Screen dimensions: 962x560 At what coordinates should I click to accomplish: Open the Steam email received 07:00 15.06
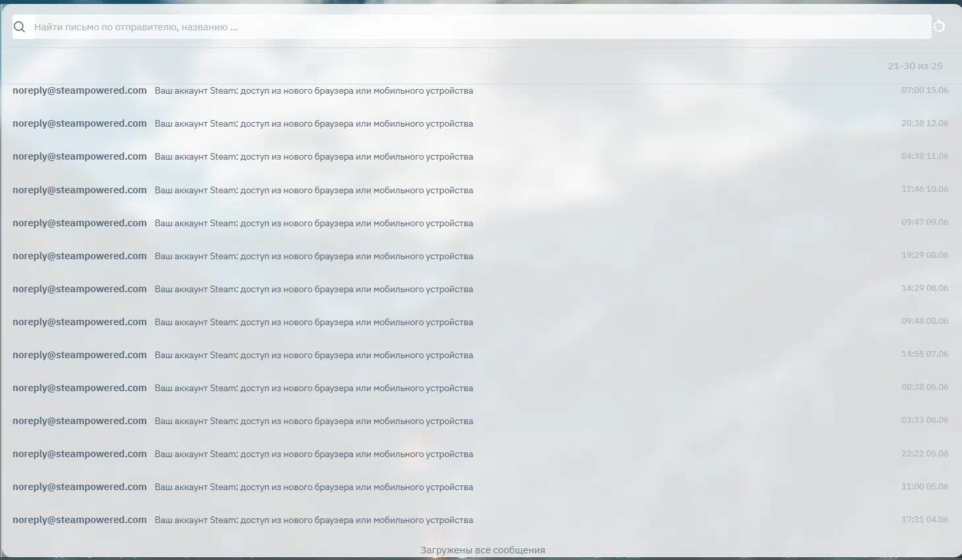(480, 90)
